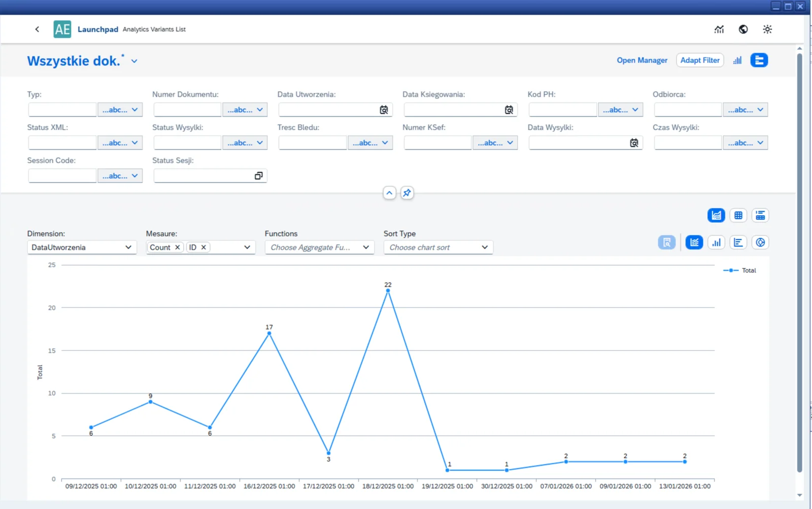812x509 pixels.
Task: Open the Odbiorca operator dropdown
Action: point(746,110)
